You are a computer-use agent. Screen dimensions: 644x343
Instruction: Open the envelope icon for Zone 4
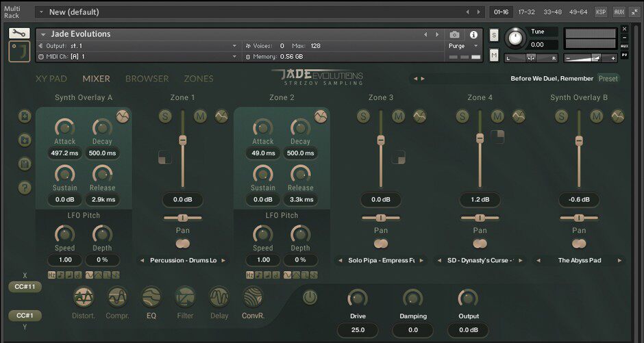tap(519, 116)
